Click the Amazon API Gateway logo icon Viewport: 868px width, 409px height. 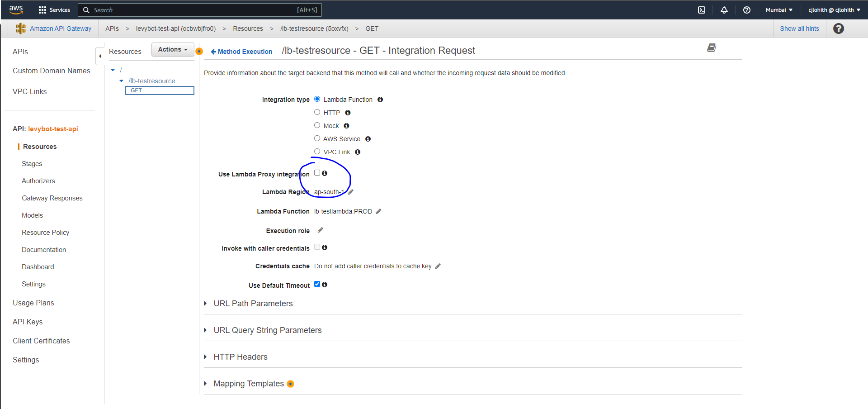click(x=21, y=29)
